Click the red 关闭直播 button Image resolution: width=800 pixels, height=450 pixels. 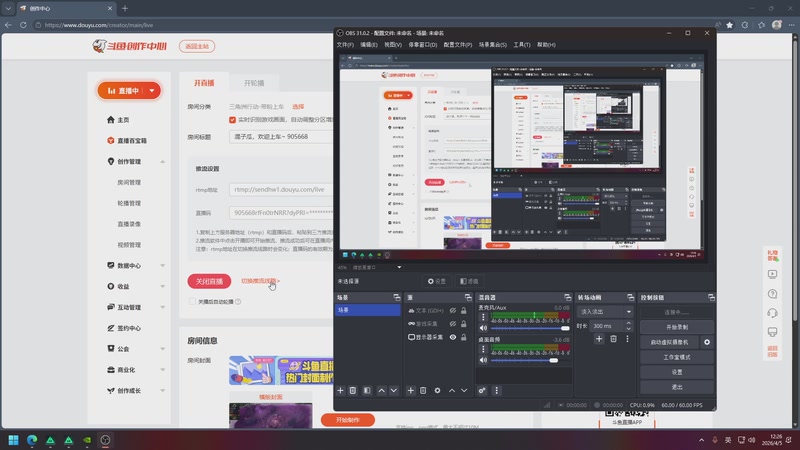click(209, 281)
